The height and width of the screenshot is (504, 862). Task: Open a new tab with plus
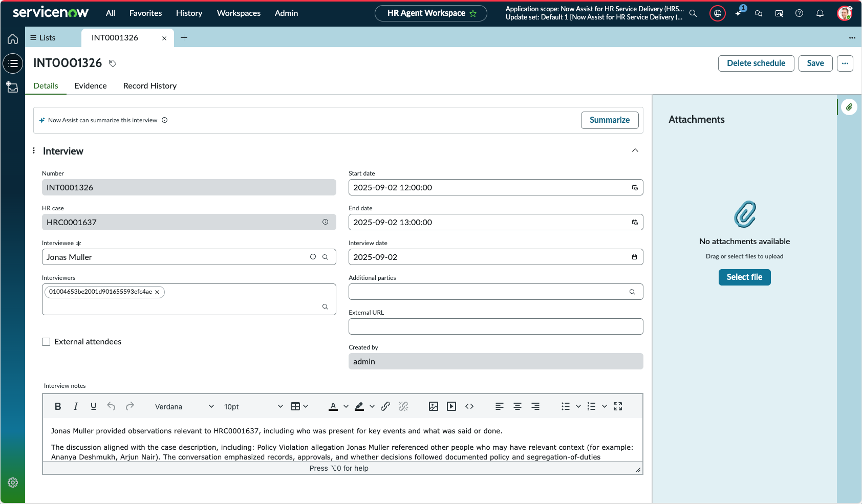pos(184,38)
